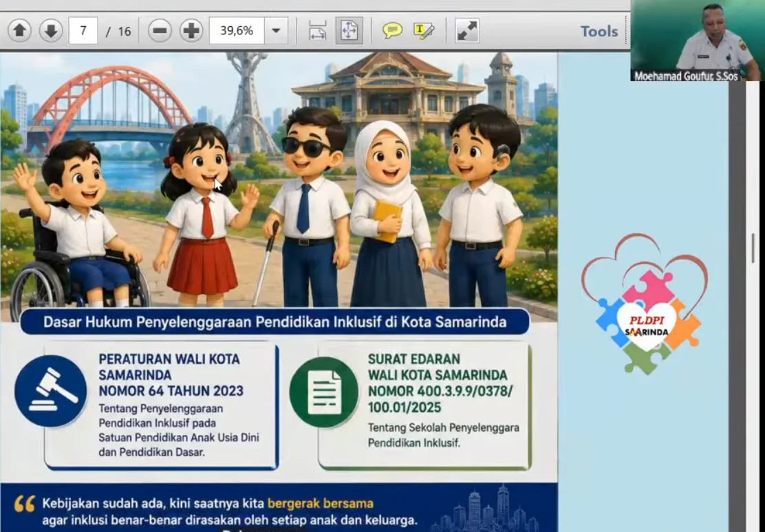Click the Dasar Hukum Penyelenggaraan heading banner
Viewport: 765px width, 532px height.
pos(274,322)
